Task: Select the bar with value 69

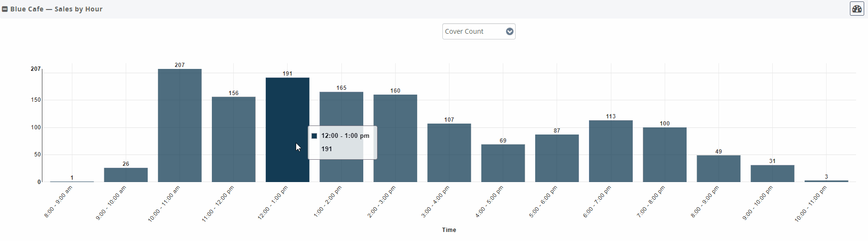Action: 503,163
